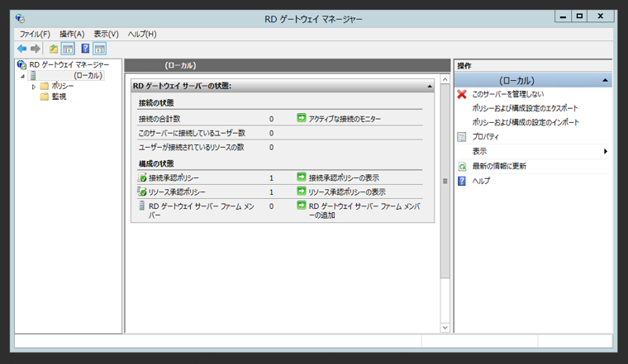Screen dimensions: 628x364
Task: Click the 操作 actions pane header
Action: coord(464,65)
